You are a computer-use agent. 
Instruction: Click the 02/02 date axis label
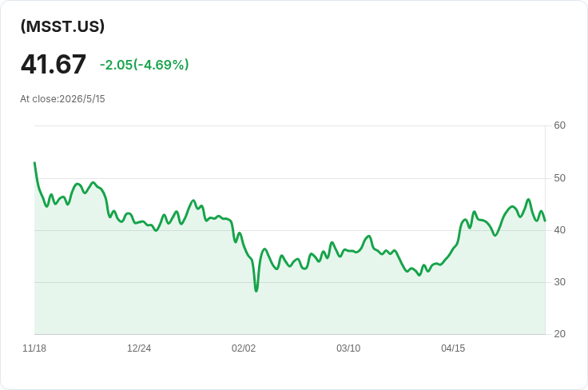click(x=244, y=348)
